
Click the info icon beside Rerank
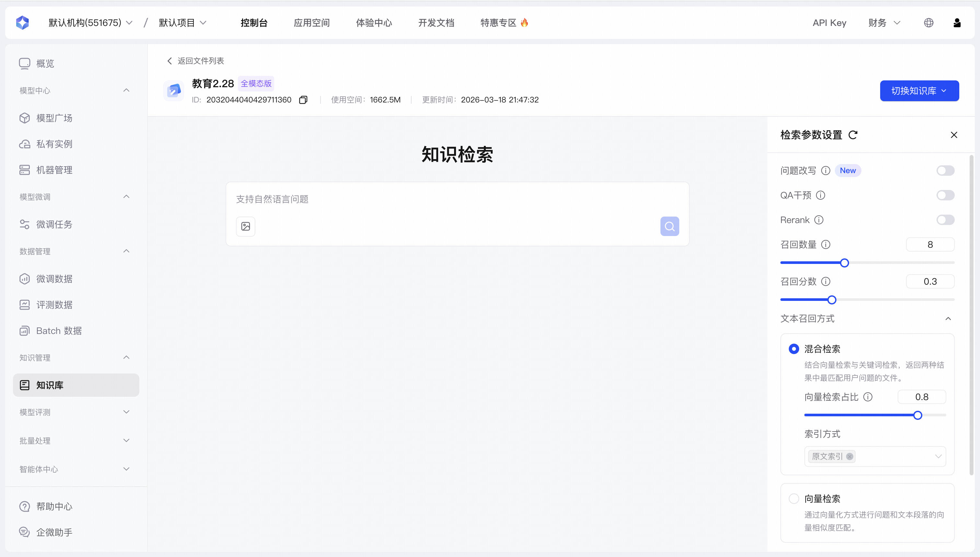tap(819, 220)
